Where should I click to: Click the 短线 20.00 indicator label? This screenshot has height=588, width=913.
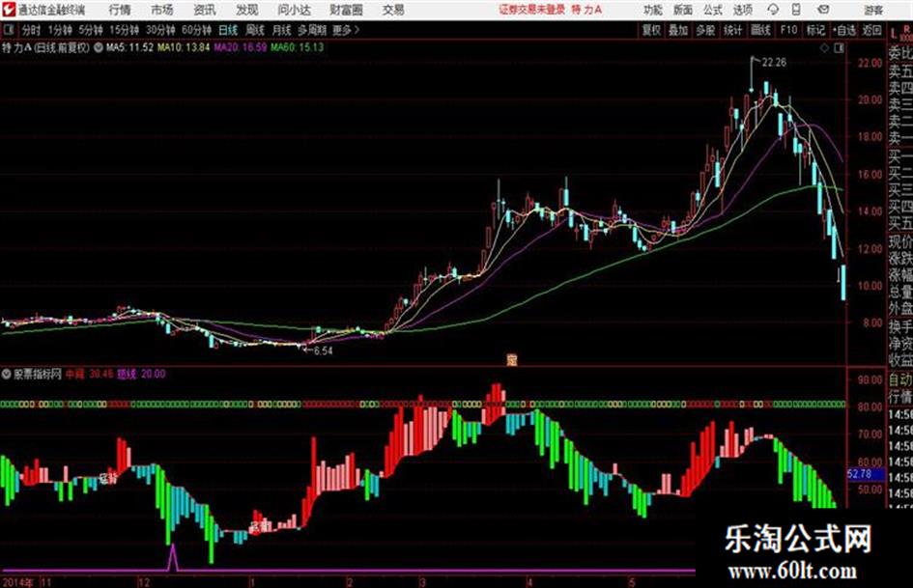click(141, 375)
